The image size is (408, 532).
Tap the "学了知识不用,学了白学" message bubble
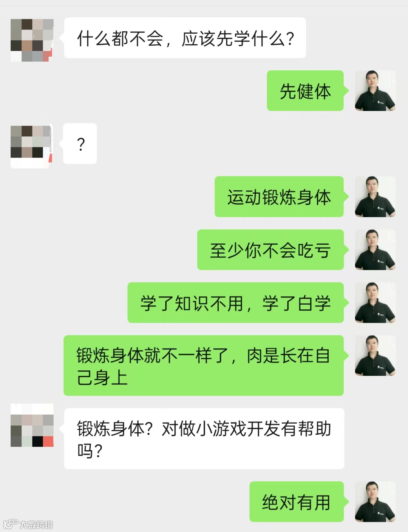(x=236, y=302)
